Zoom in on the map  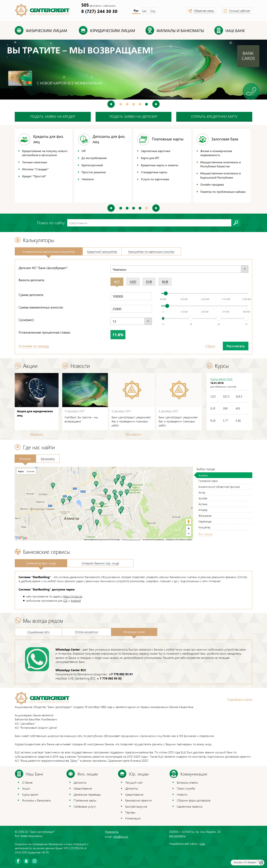click(x=189, y=528)
